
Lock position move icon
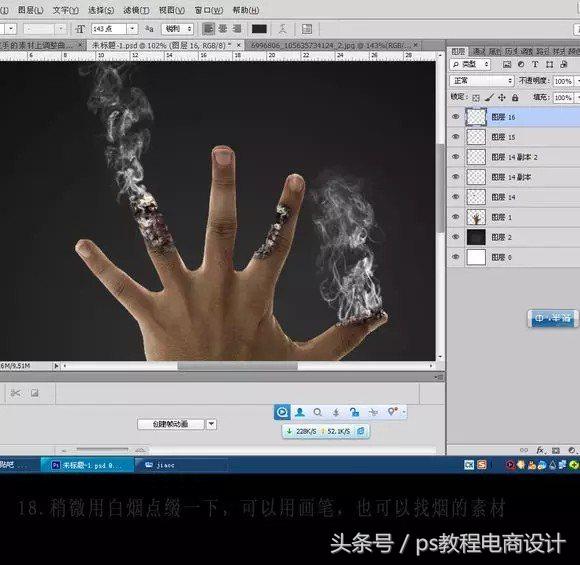click(x=502, y=98)
